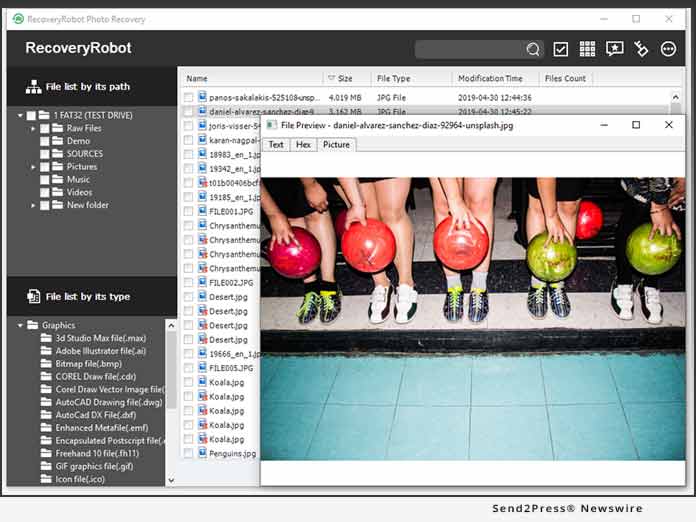Click the file tree icon beside 'File list by its path'
Image resolution: width=696 pixels, height=522 pixels.
click(x=33, y=87)
